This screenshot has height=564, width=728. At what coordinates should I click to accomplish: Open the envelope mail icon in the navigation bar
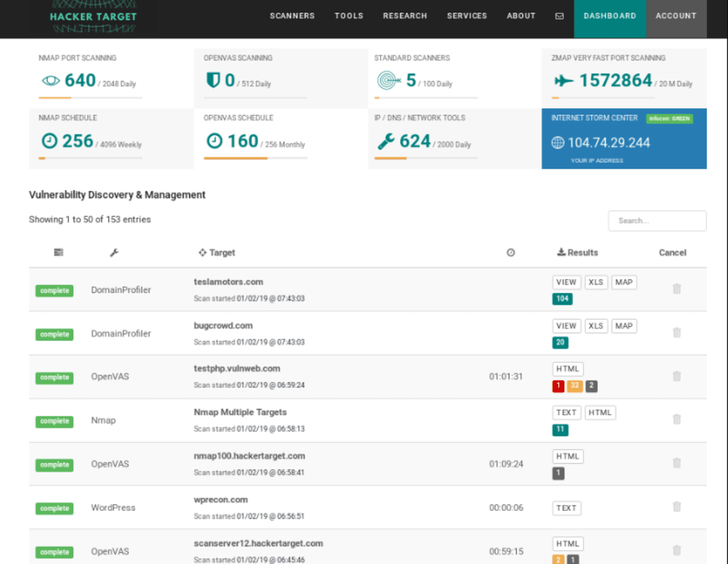[559, 16]
